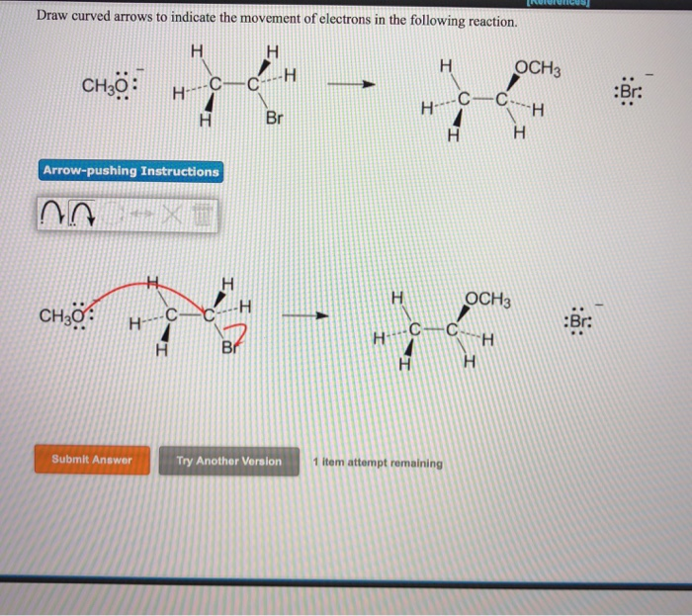
Task: Click the greyed double-headed arrow tool
Action: click(141, 215)
